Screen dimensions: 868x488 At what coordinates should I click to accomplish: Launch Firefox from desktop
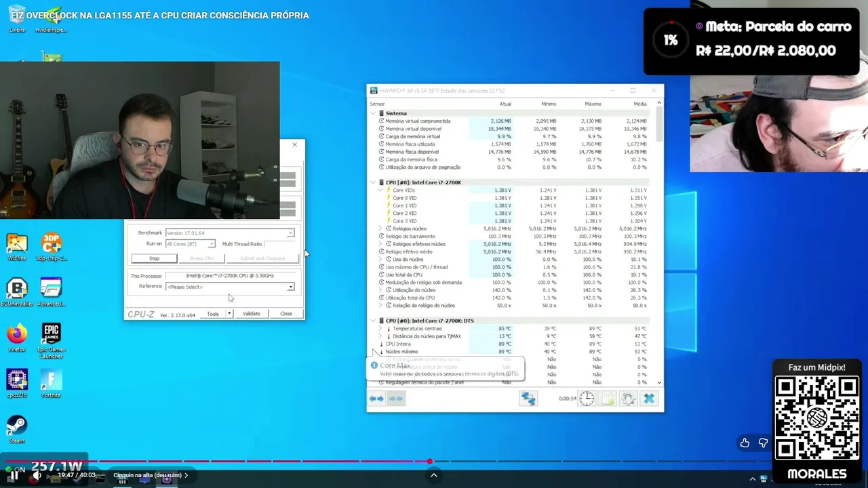click(17, 338)
